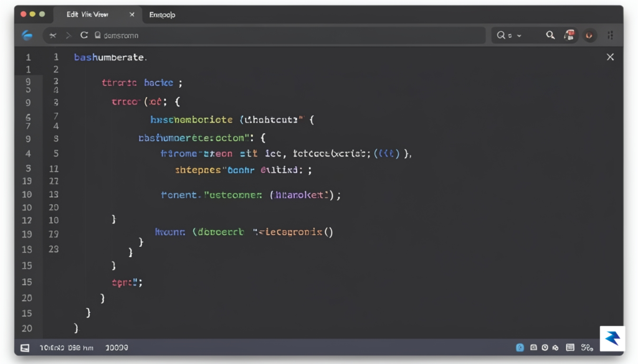Open the search dropdown with chevron
This screenshot has height=364, width=638.
[x=508, y=35]
